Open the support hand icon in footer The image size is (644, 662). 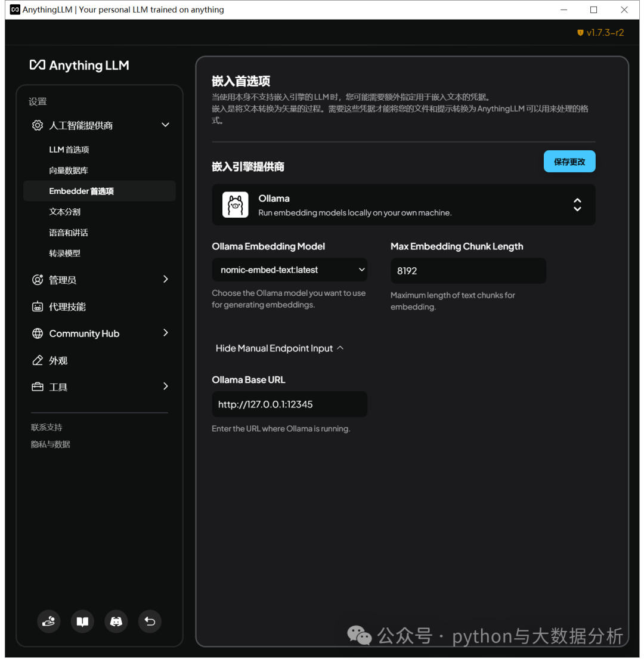48,621
